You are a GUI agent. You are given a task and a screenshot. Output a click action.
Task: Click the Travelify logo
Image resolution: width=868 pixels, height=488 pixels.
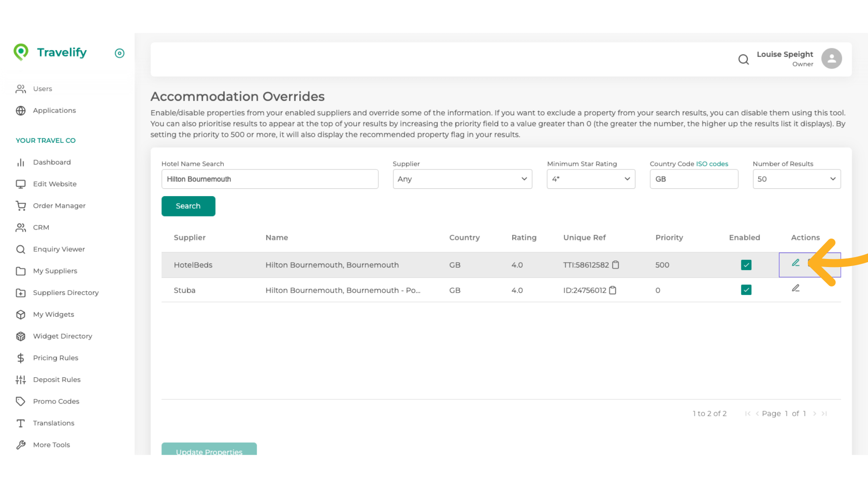pyautogui.click(x=50, y=52)
